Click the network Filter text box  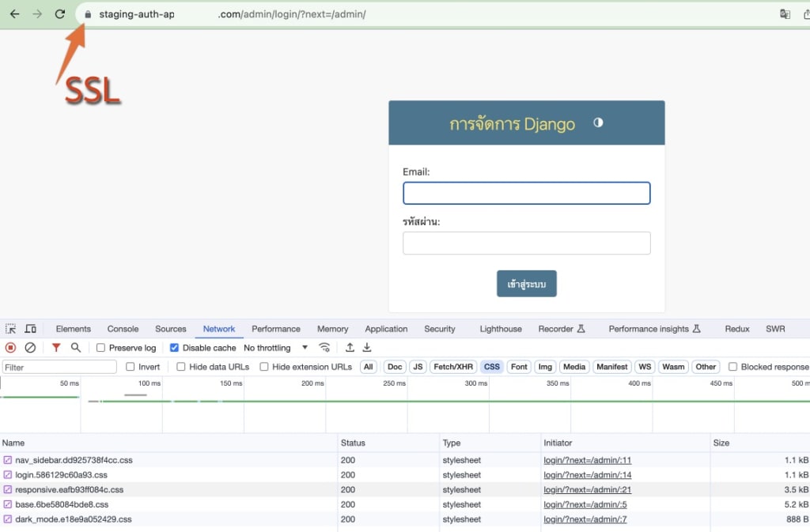pyautogui.click(x=59, y=367)
